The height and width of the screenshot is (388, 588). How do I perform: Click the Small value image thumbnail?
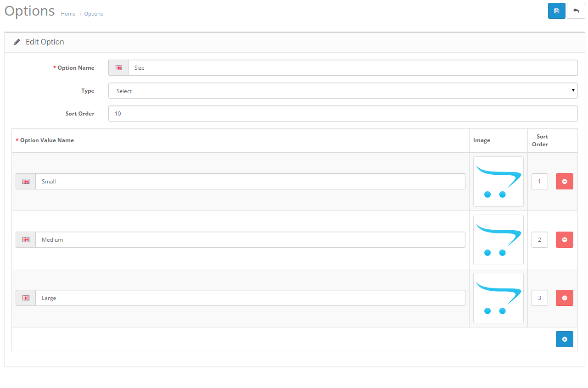pyautogui.click(x=498, y=181)
